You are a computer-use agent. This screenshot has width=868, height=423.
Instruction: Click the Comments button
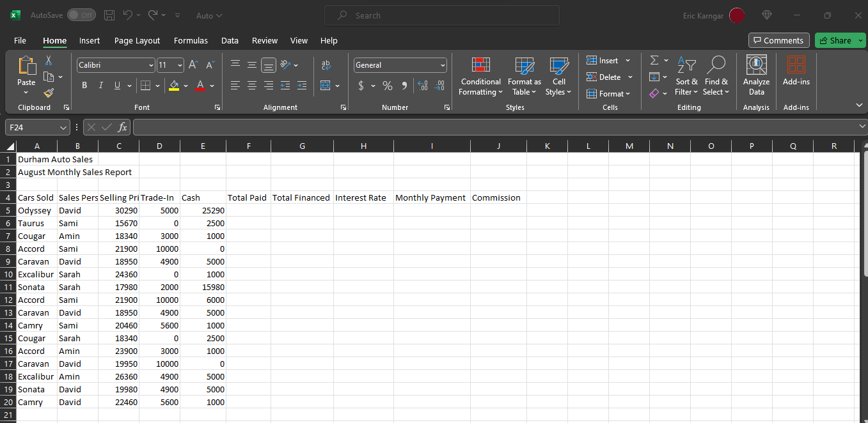[x=778, y=40]
